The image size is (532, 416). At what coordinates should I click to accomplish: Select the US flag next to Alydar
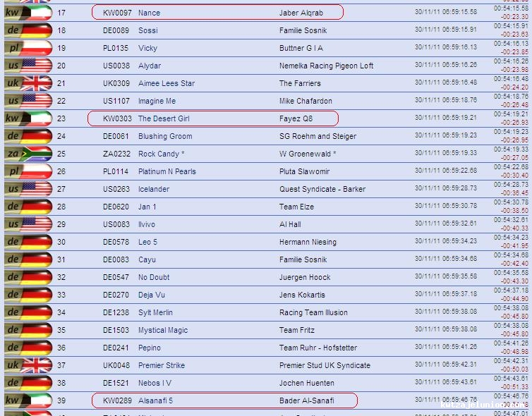click(28, 66)
